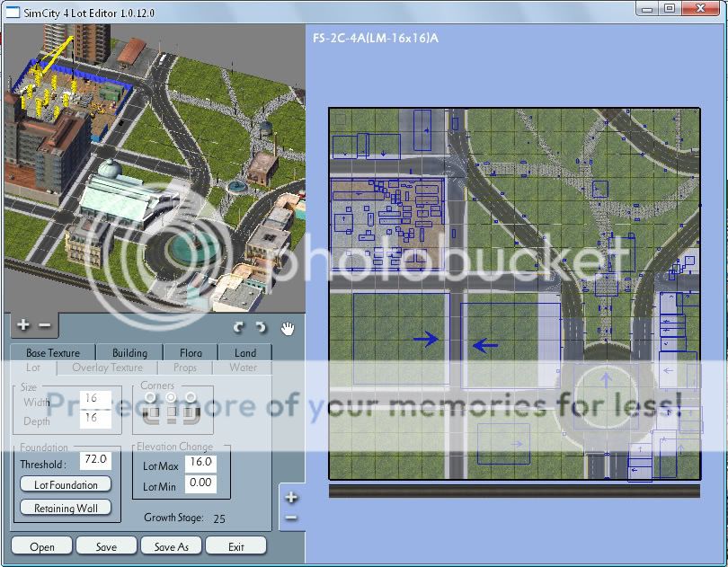Select the hand pan tool
Screen dimensions: 728x567
click(288, 328)
